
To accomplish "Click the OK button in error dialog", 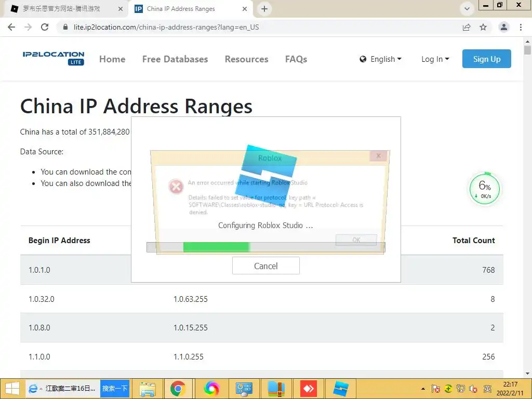I will click(x=356, y=240).
